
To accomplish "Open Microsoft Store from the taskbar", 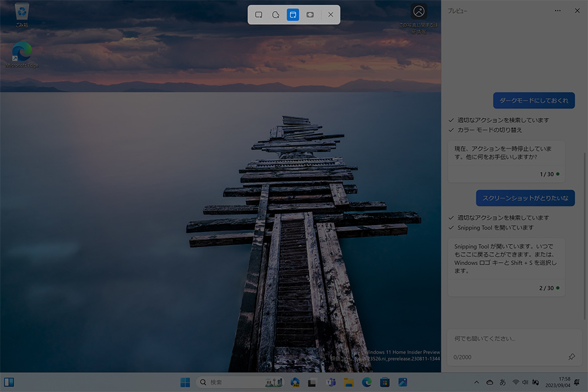I will (385, 382).
